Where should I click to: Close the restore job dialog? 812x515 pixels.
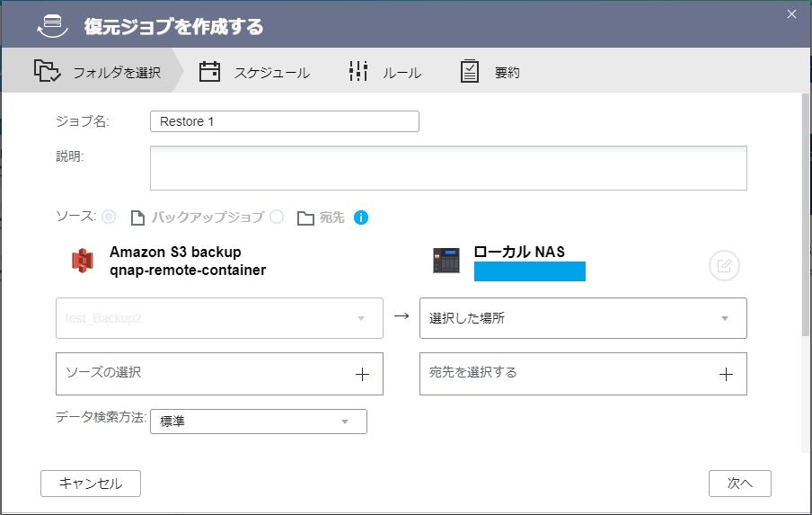(x=792, y=14)
